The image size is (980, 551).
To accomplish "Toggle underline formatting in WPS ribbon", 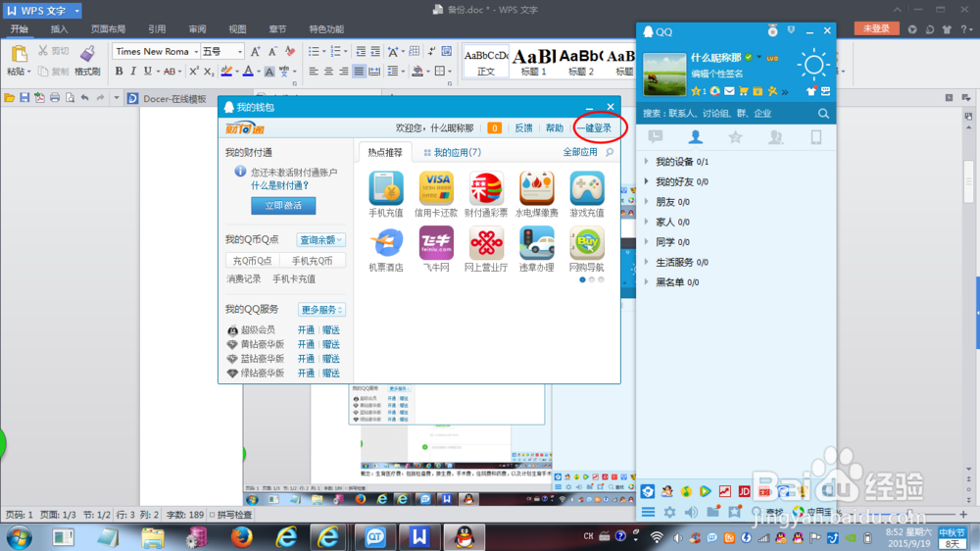I will [x=148, y=72].
